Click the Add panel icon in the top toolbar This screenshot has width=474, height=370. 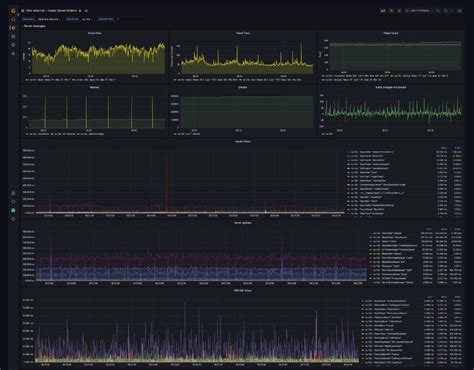383,11
